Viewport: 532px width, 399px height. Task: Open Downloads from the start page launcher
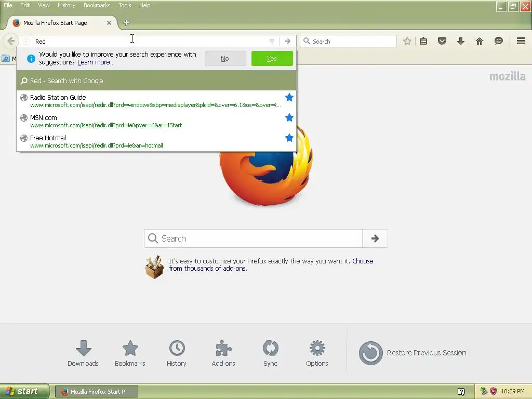tap(83, 353)
